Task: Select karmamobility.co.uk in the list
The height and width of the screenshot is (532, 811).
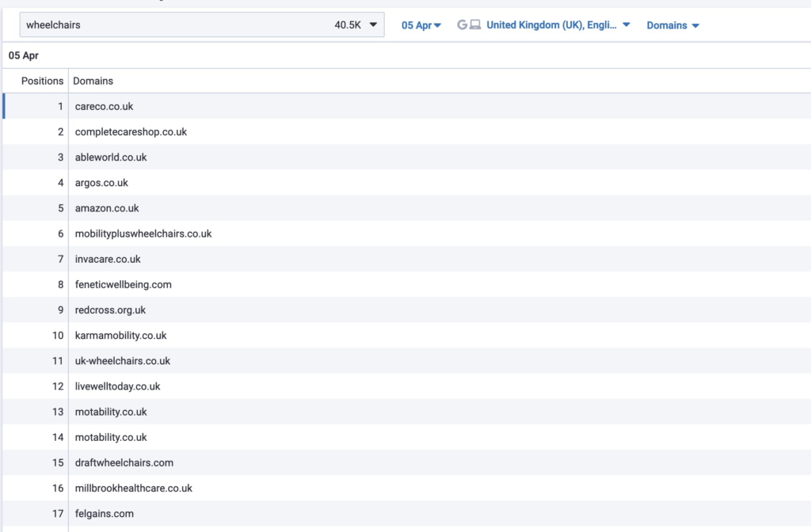Action: click(120, 336)
